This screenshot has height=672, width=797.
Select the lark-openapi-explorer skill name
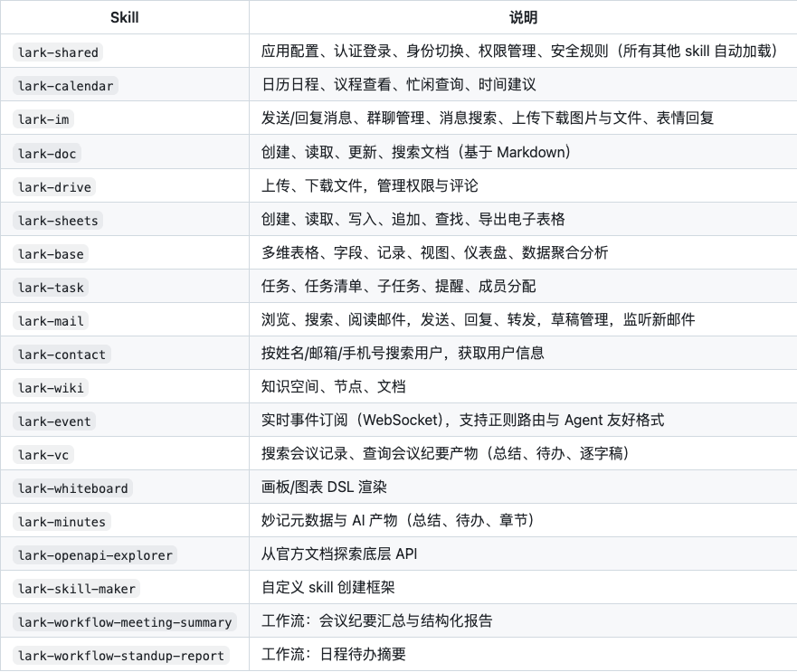pos(95,555)
